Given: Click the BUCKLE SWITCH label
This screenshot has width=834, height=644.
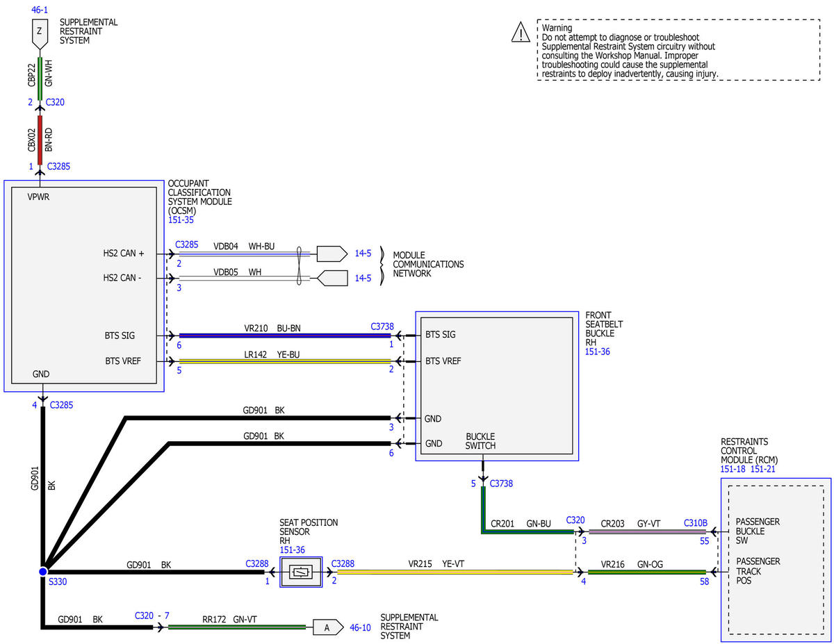Looking at the screenshot, I should pyautogui.click(x=480, y=441).
